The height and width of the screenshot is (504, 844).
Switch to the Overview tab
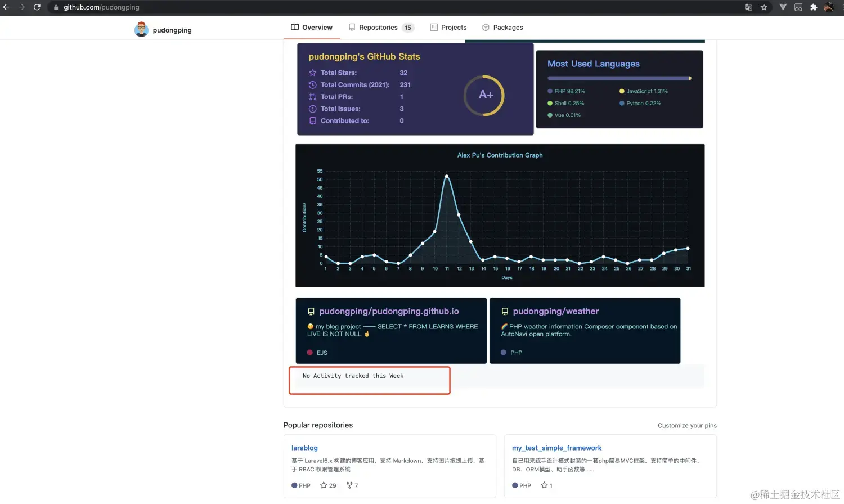click(312, 27)
